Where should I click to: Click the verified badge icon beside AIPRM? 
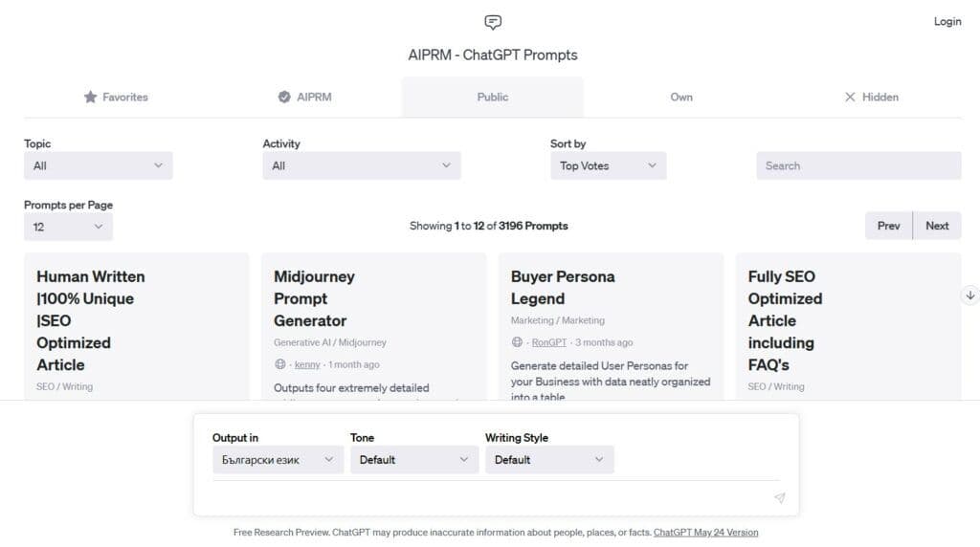point(284,97)
